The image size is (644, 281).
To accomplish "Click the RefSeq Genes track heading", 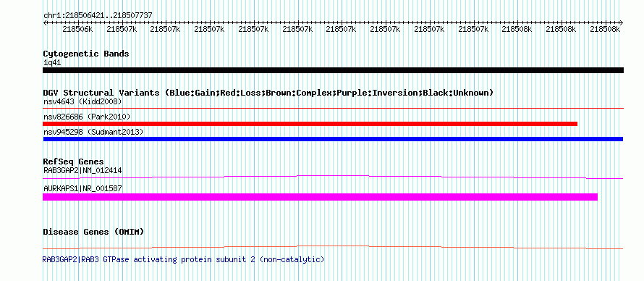I will point(74,162).
